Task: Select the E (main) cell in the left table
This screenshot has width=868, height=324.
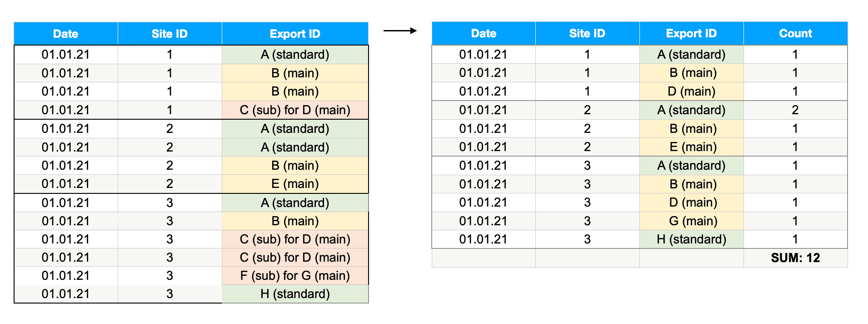Action: [295, 184]
